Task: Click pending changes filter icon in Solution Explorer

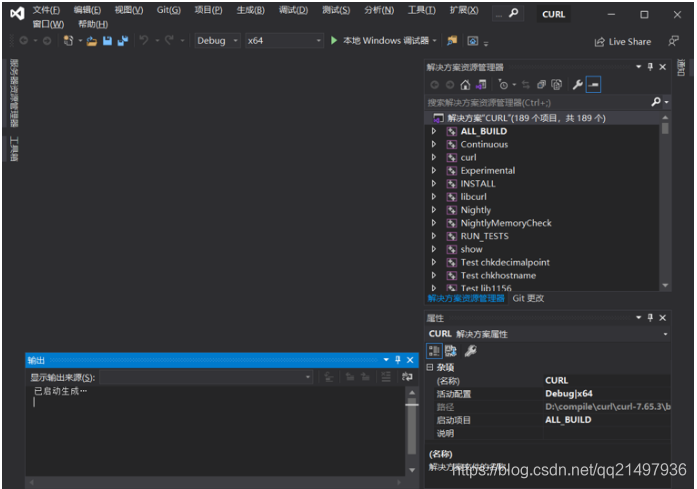Action: [x=503, y=84]
